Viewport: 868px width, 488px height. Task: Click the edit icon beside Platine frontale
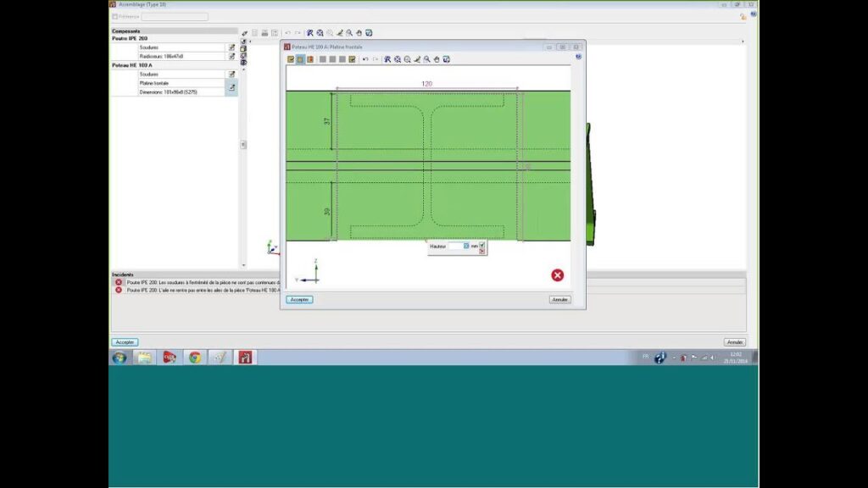[x=231, y=87]
